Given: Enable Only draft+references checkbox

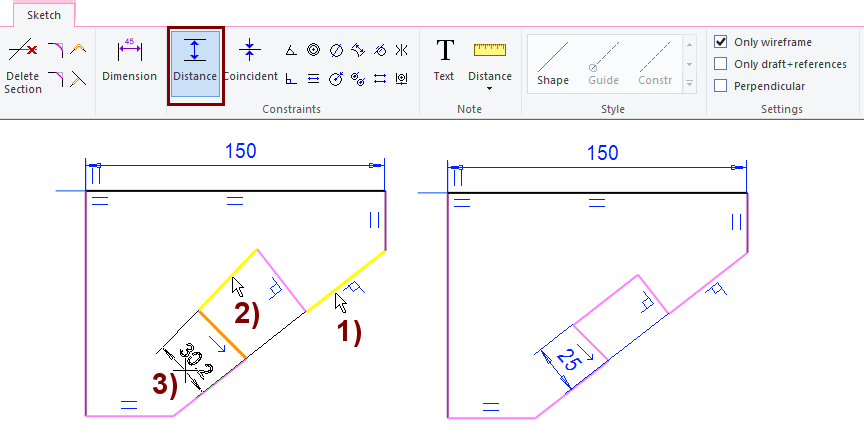Looking at the screenshot, I should coord(720,64).
